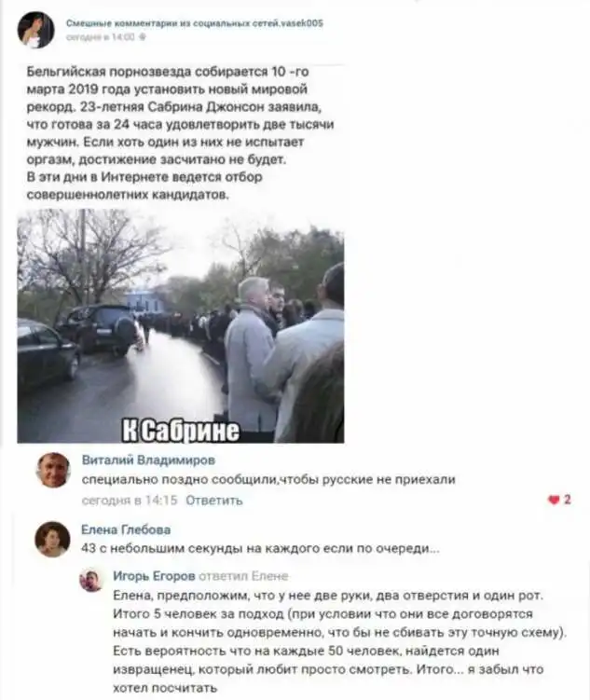Viewport: 590px width, 700px height.
Task: Open profile name Виталий Владимиров
Action: click(x=148, y=460)
